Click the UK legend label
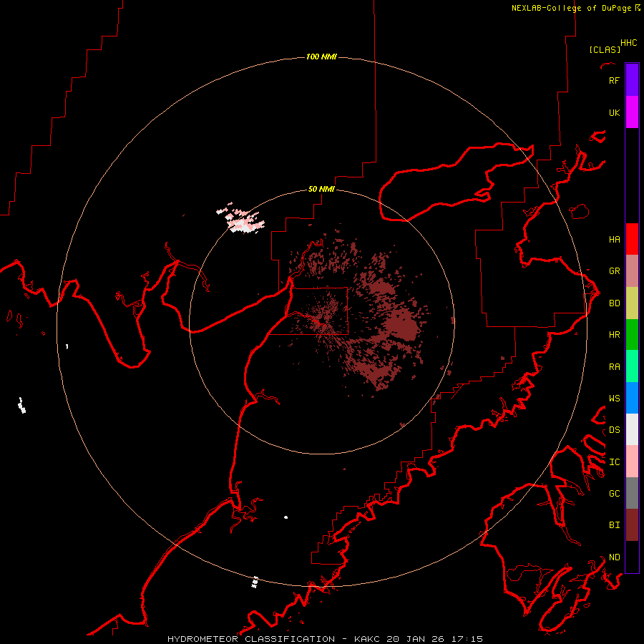Screen dimensions: 644x644 click(614, 112)
